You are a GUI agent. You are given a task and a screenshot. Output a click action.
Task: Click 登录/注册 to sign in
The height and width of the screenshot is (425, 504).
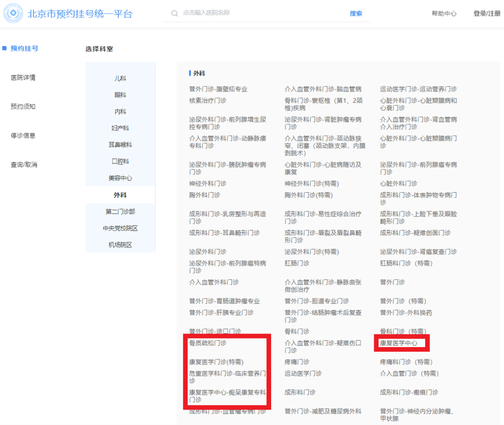coord(487,14)
